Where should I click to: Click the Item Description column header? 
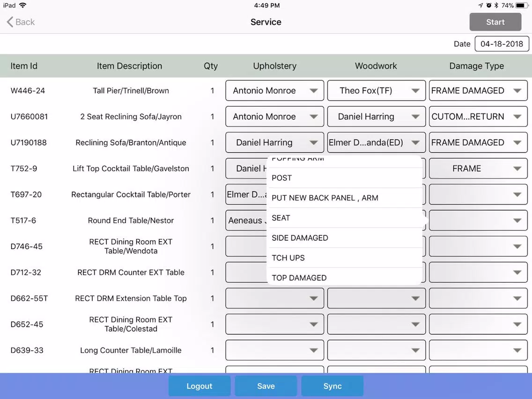point(130,66)
